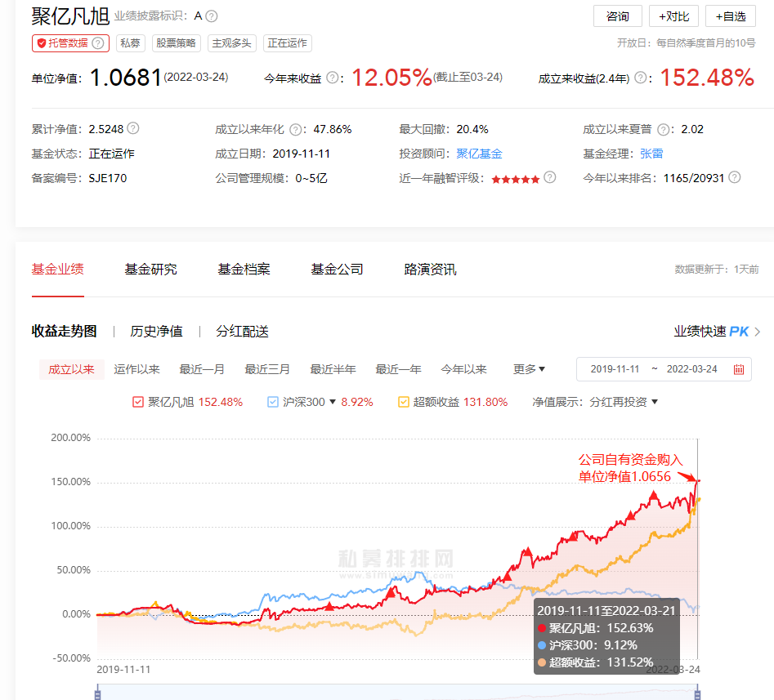Viewport: 774px width, 700px height.
Task: Click the 今年来收益 value 12.05%
Action: pos(391,78)
